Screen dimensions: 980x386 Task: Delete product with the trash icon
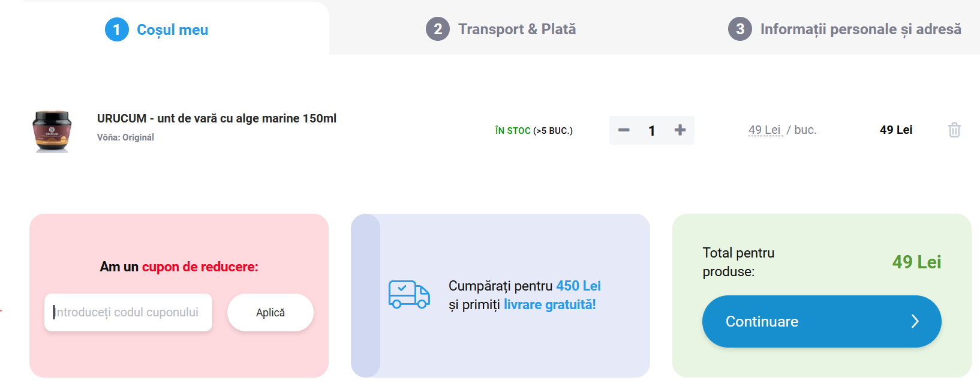(x=954, y=130)
